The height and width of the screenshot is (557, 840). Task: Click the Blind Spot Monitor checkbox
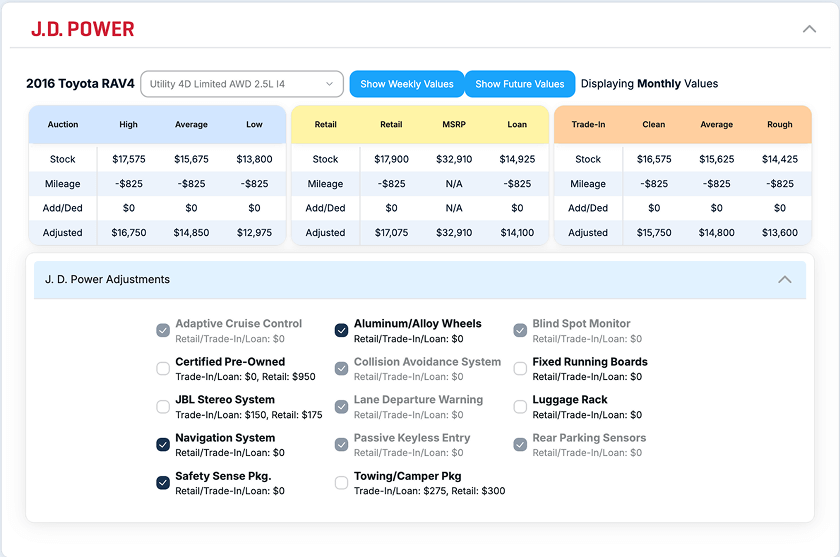(520, 330)
